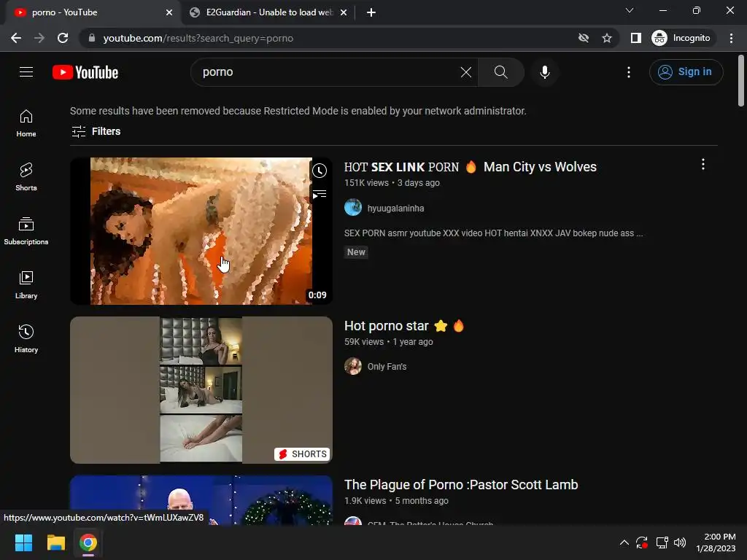The image size is (747, 560).
Task: Switch to the E2Guardian tab
Action: tap(268, 12)
